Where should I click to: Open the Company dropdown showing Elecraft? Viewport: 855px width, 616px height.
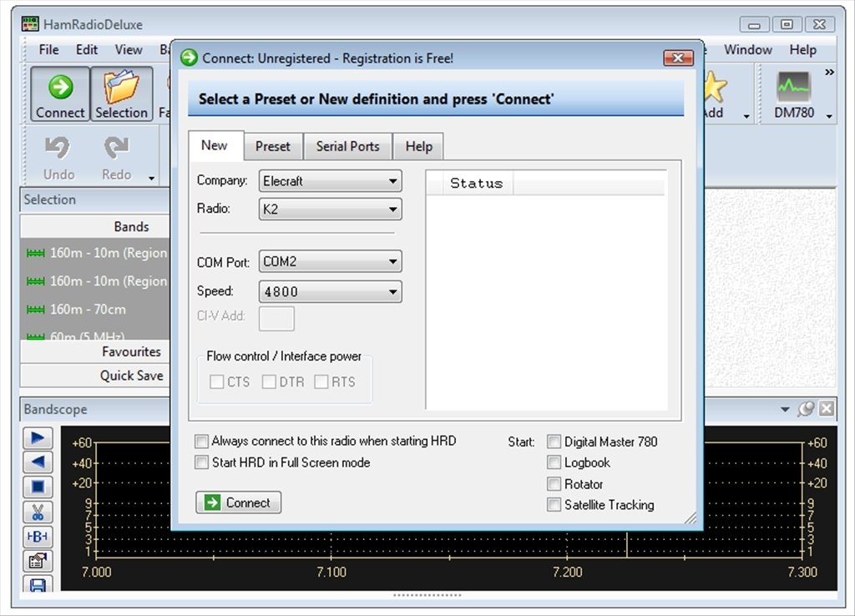[330, 181]
